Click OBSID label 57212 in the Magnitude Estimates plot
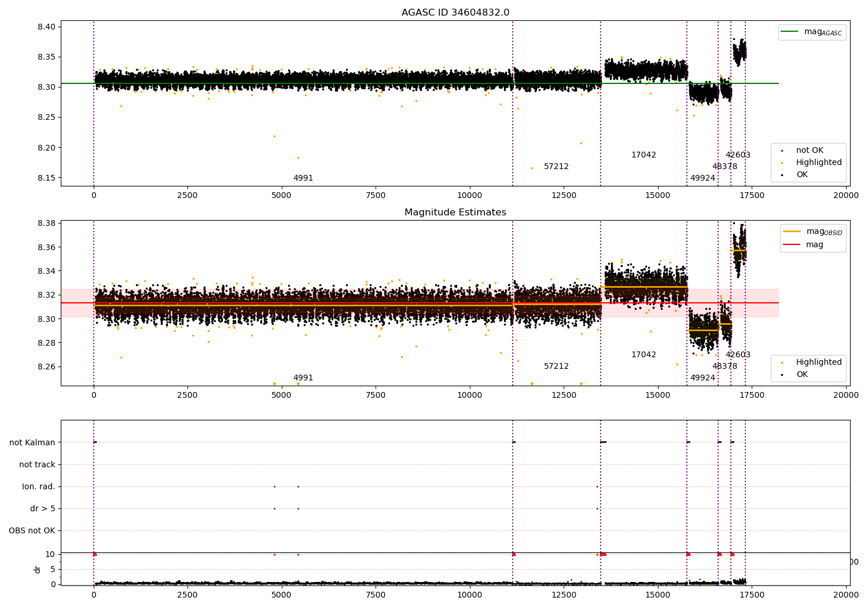The width and height of the screenshot is (868, 608). click(x=556, y=367)
